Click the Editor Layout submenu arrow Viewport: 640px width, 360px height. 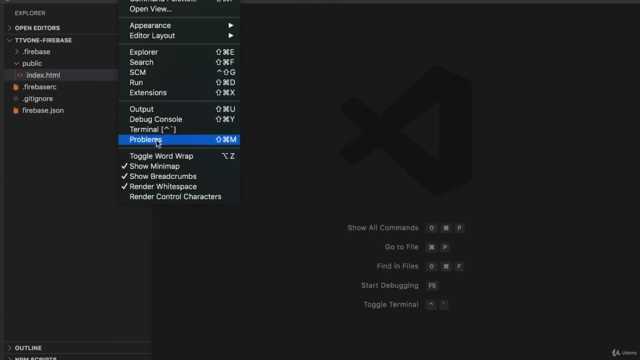pos(231,36)
